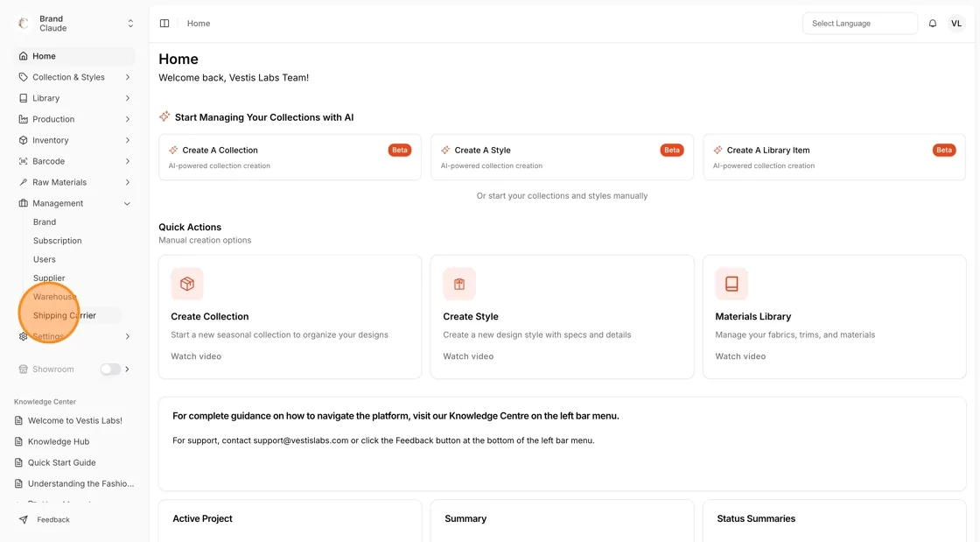
Task: Click the AI Create A Style card
Action: 562,157
